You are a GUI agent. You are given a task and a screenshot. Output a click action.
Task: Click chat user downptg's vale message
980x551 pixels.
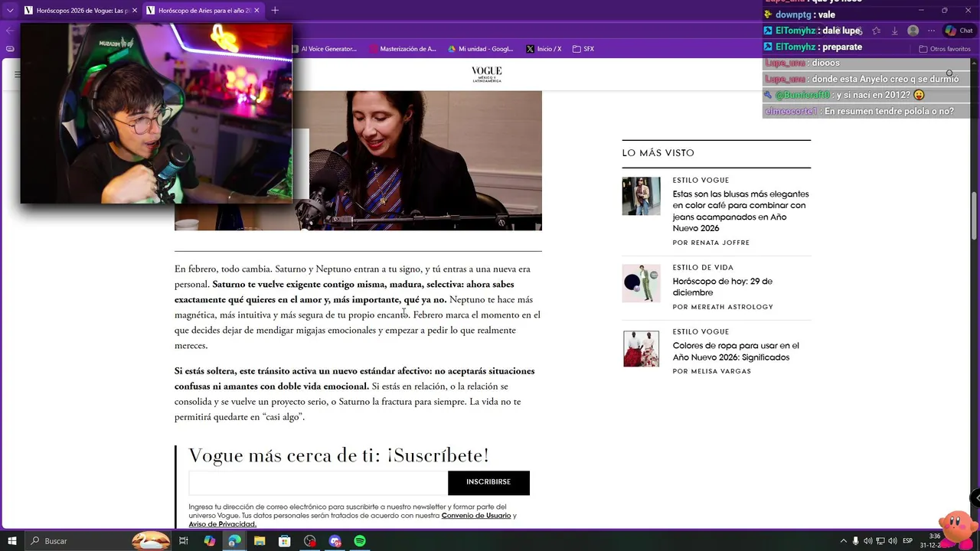[x=799, y=15]
